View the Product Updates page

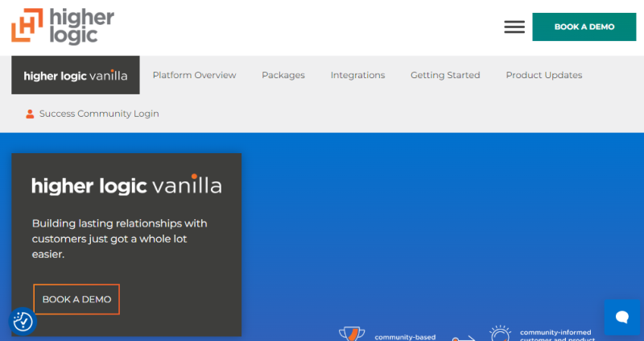(x=543, y=75)
